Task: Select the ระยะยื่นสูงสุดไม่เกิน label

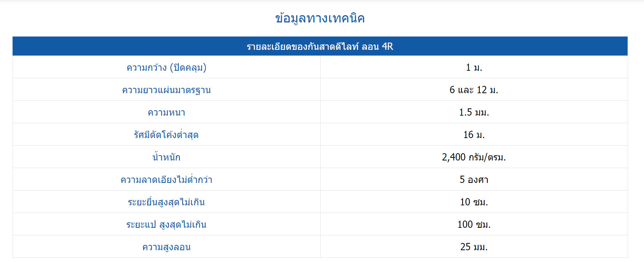Action: (166, 202)
